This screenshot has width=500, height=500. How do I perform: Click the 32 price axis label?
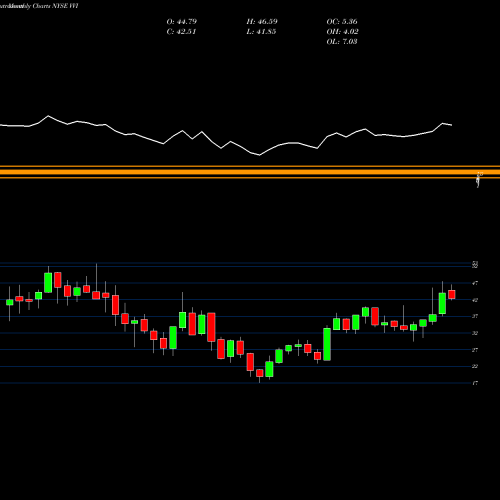pos(475,333)
